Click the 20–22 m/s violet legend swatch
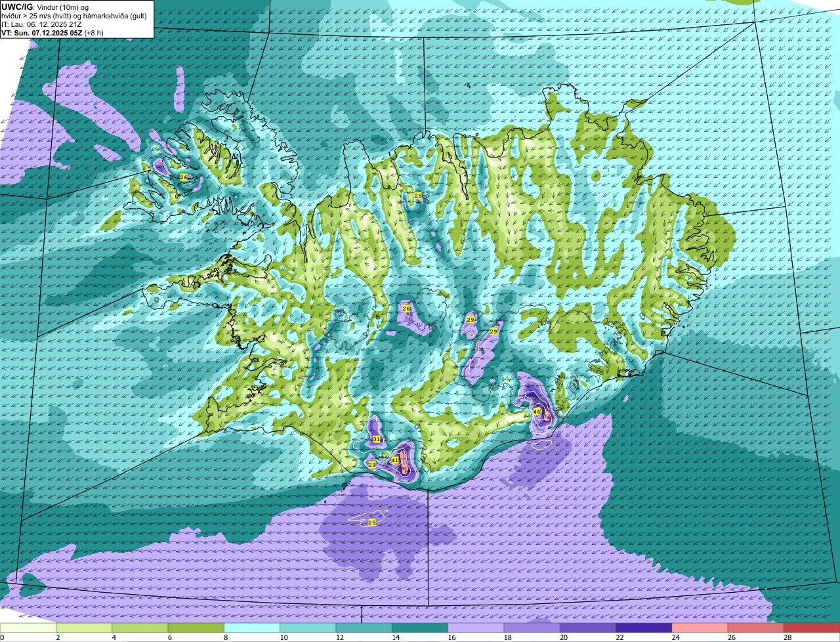Image resolution: width=840 pixels, height=642 pixels. (588, 628)
